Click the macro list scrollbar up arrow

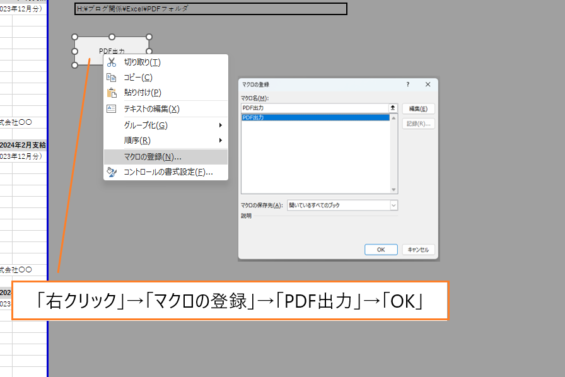coord(393,118)
